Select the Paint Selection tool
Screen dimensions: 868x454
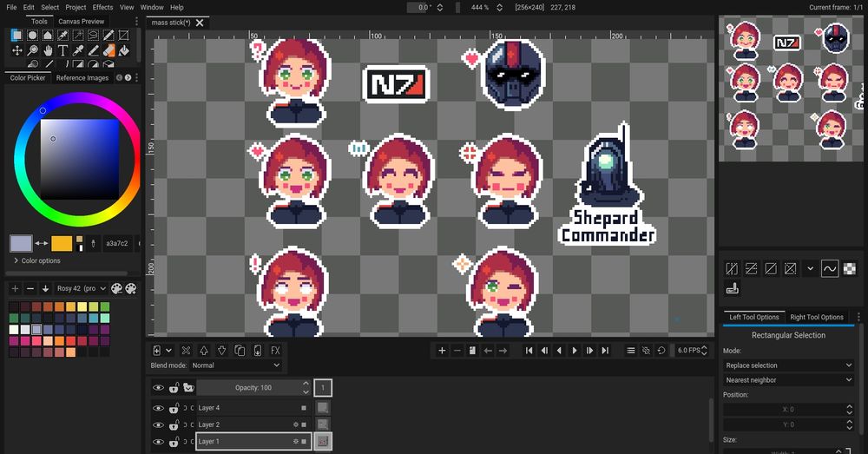108,36
